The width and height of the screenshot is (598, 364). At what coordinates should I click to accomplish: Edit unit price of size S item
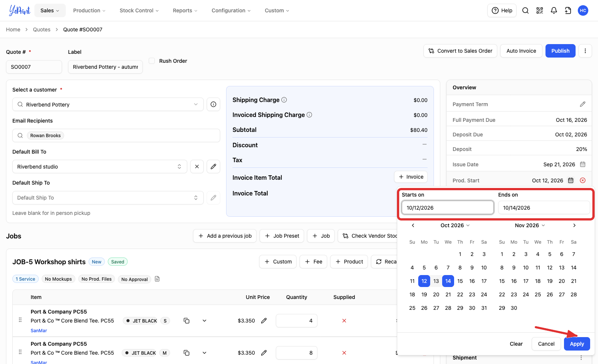click(x=264, y=321)
